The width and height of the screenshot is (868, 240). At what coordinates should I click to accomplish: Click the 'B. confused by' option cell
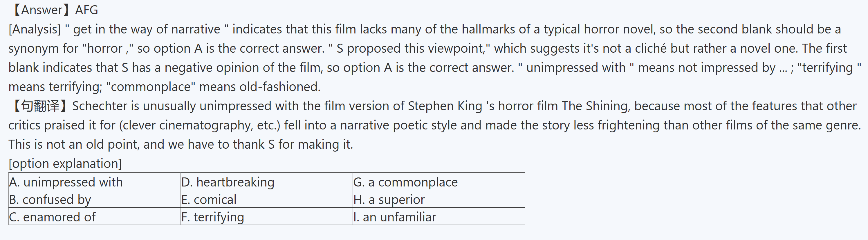coord(94,200)
